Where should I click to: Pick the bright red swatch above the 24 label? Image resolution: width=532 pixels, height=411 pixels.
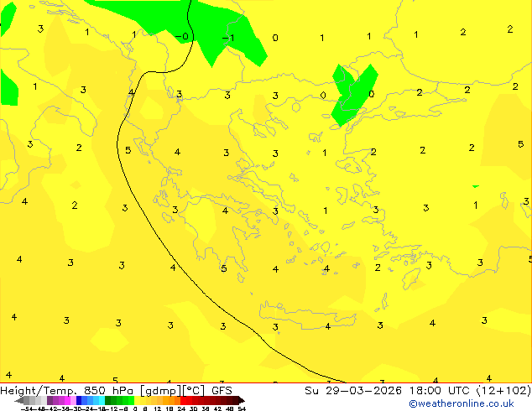[183, 400]
